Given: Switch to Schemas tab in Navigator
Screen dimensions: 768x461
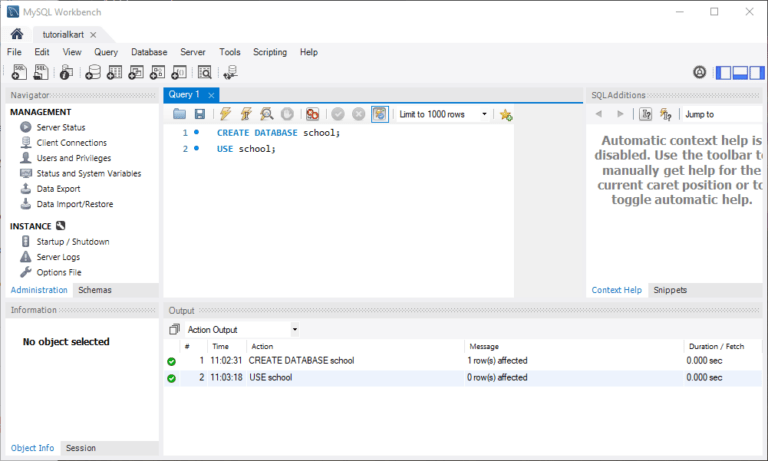Looking at the screenshot, I should click(95, 290).
